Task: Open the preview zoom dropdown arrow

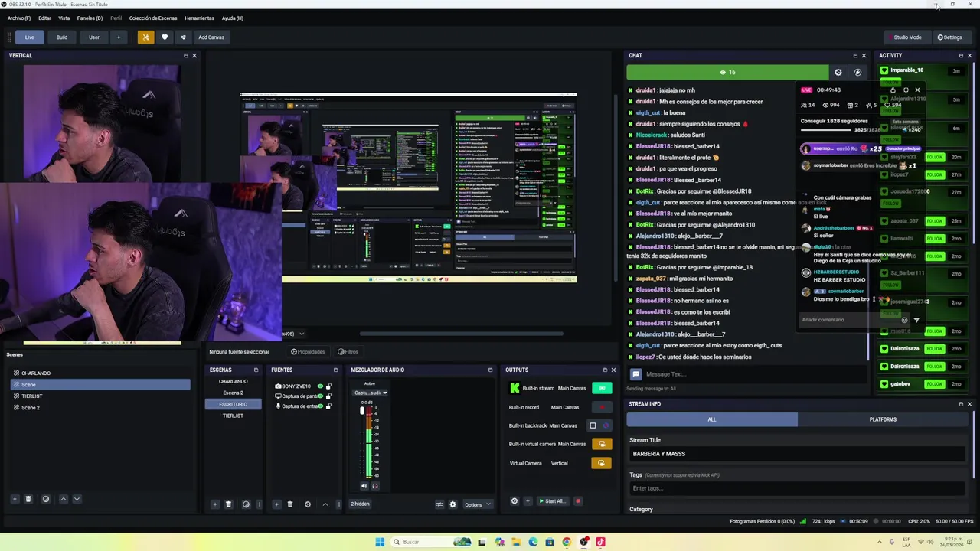Action: (x=302, y=334)
